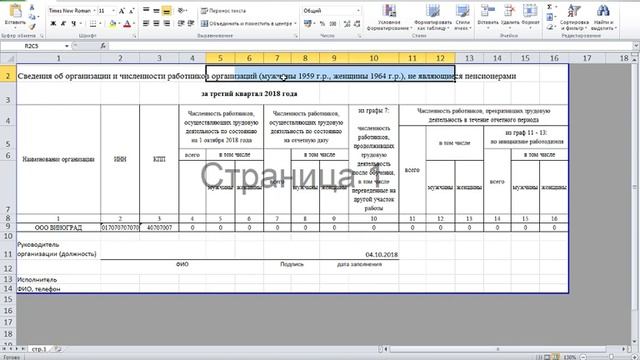Apply comma (000) number style
This screenshot has width=640, height=360.
[x=333, y=24]
